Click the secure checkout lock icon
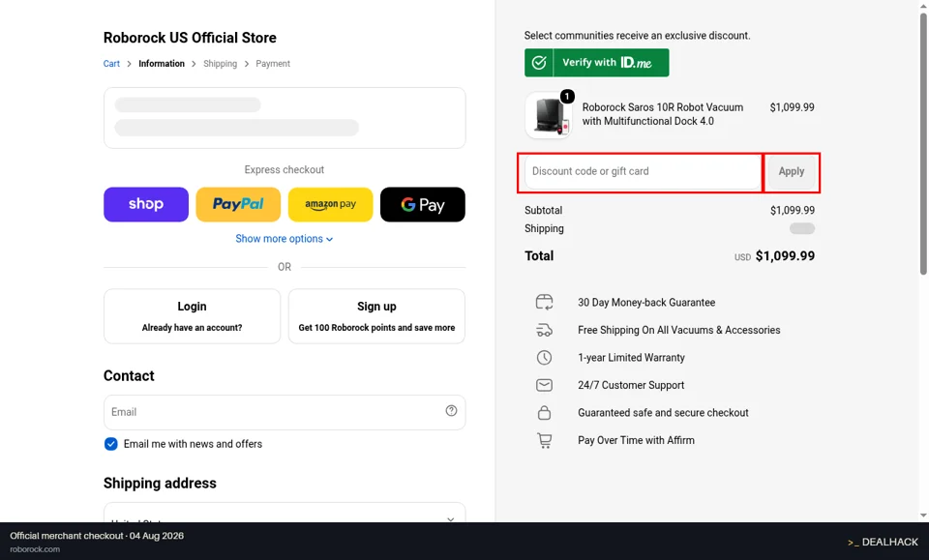Viewport: 929px width, 560px height. click(544, 413)
